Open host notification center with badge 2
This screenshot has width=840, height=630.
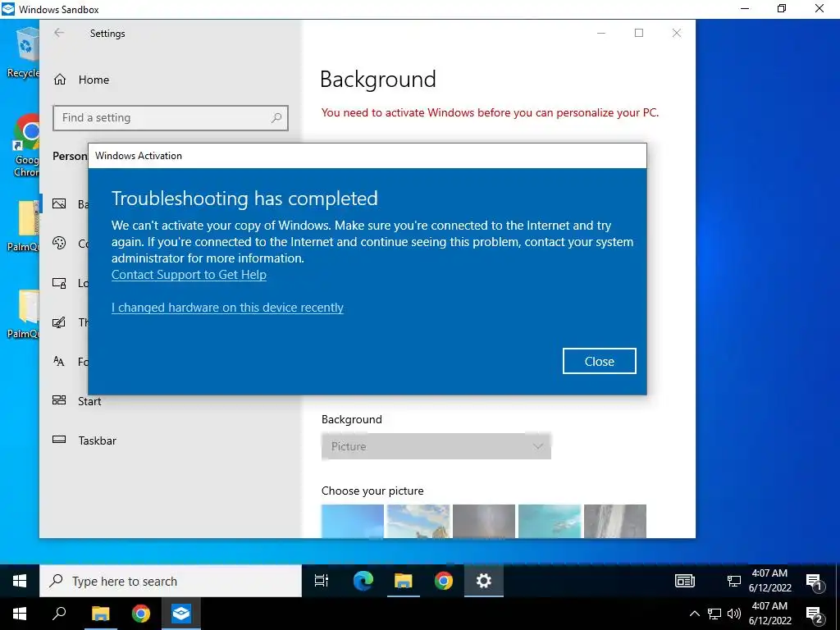815,615
